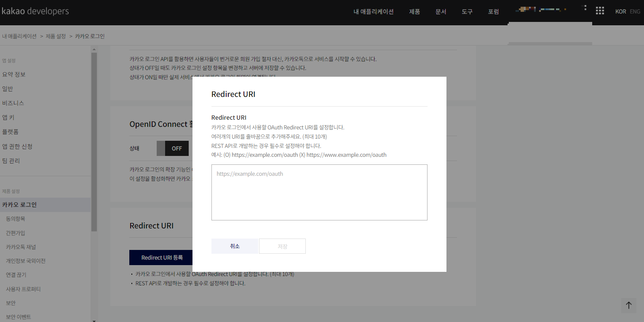Open 일반 in sidebar
This screenshot has width=644, height=322.
[8, 89]
